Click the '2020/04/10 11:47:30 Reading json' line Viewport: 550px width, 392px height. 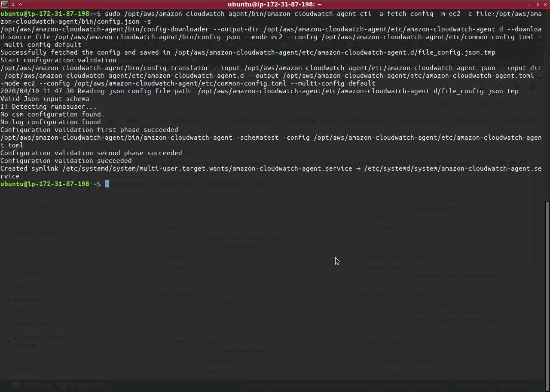(267, 91)
